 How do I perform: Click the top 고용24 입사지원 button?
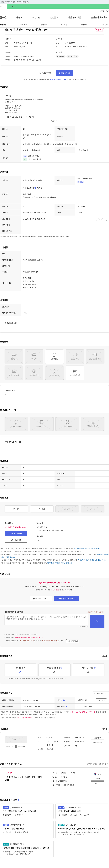pos(64,73)
